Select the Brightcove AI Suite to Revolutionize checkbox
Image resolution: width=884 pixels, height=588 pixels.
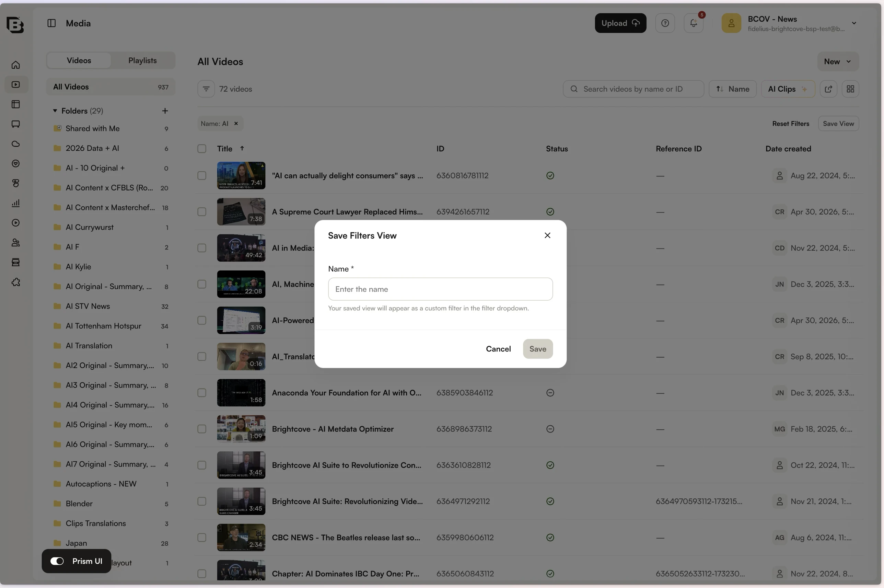(202, 465)
